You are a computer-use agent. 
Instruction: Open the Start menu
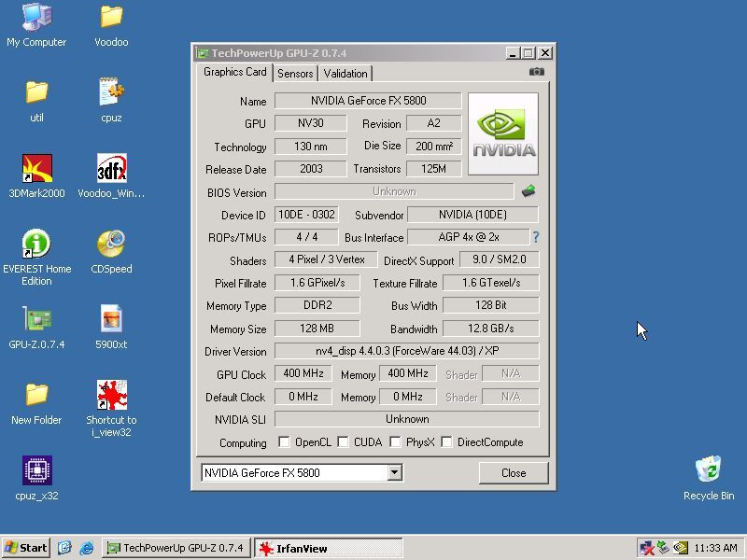click(26, 548)
